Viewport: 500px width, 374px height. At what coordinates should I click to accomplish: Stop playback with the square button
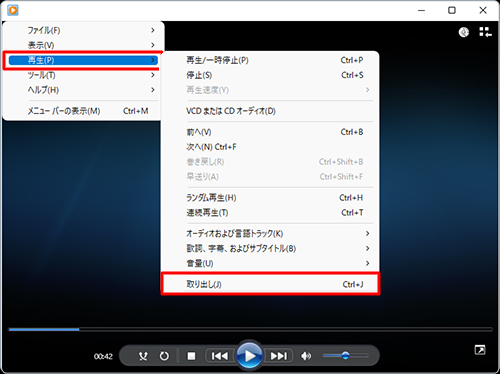click(191, 356)
